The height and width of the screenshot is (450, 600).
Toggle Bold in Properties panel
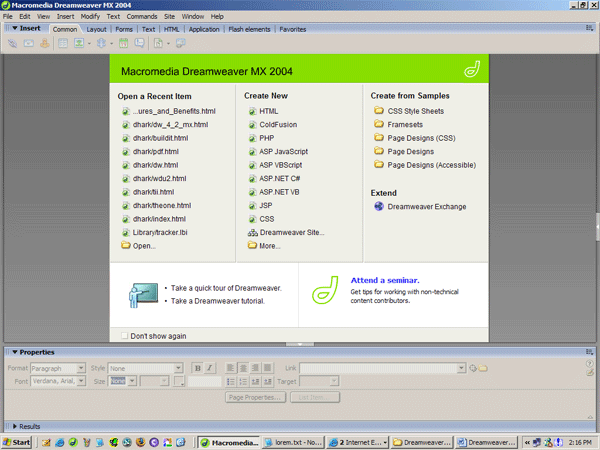(197, 368)
